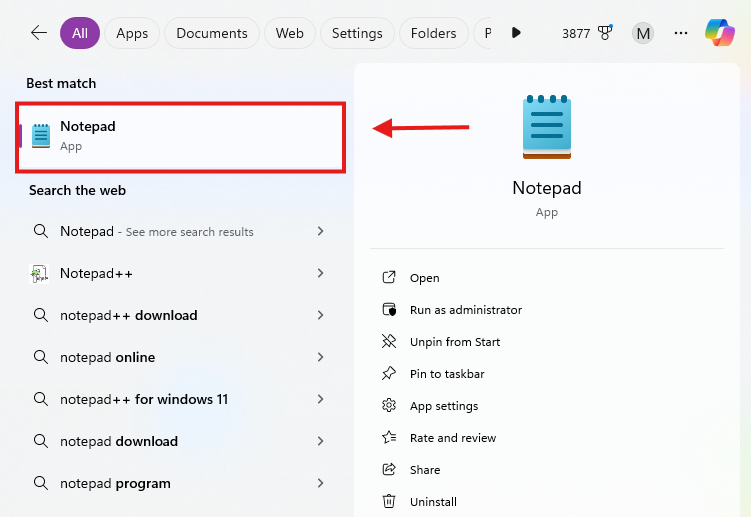Click the magnifier icon beside notepad program
The image size is (751, 517).
41,483
